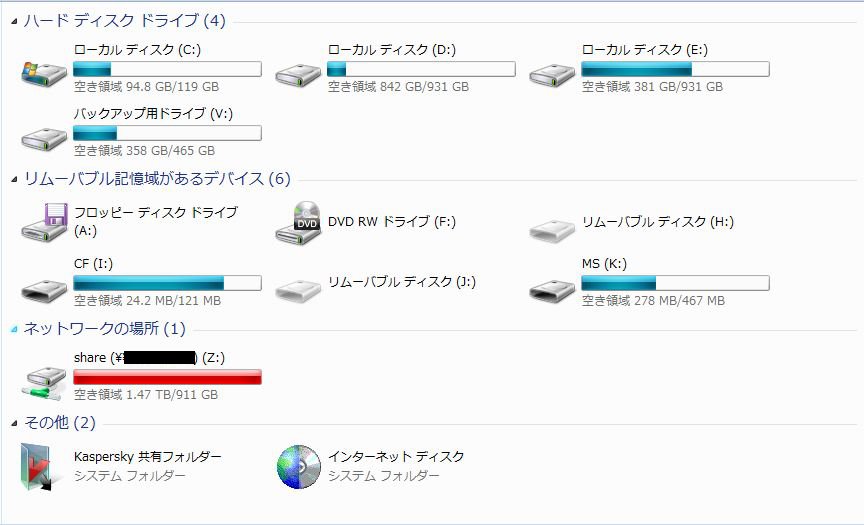The height and width of the screenshot is (525, 864).
Task: Collapse the hard disk drives group arrow
Action: 14,21
